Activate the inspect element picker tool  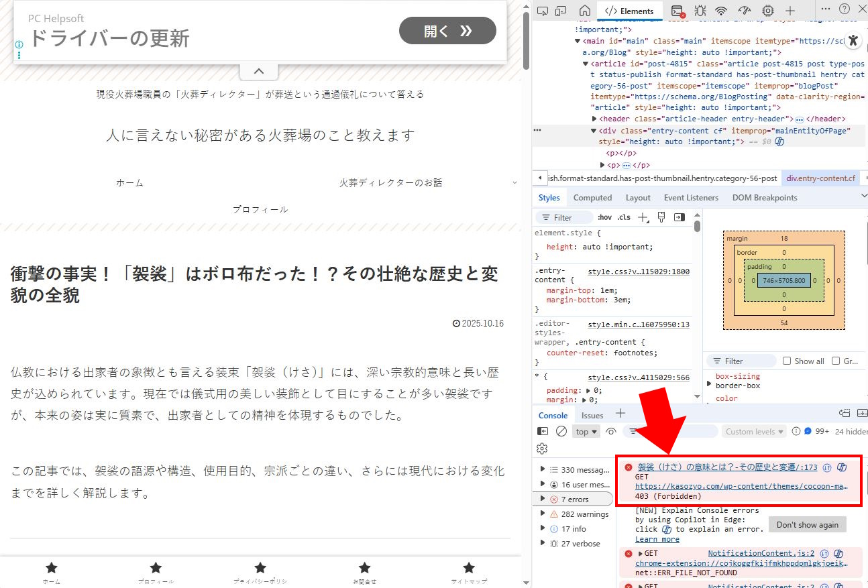click(x=543, y=11)
